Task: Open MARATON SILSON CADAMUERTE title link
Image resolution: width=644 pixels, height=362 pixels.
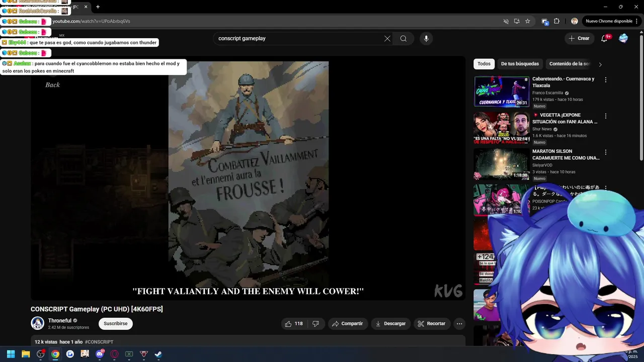Action: 566,154
